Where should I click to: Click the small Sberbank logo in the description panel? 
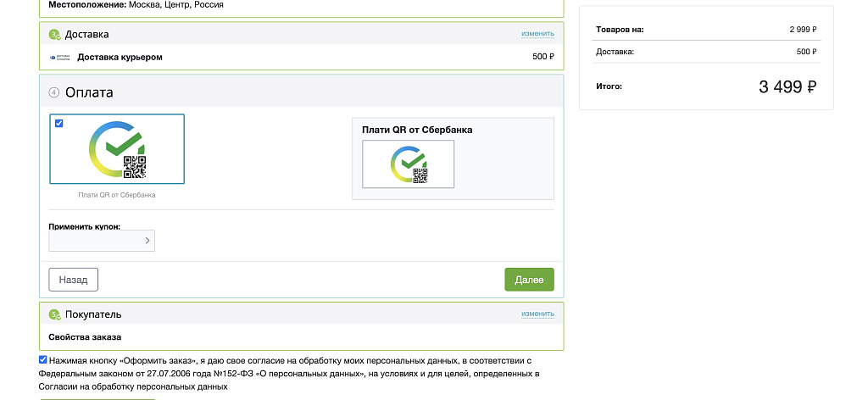coord(409,164)
